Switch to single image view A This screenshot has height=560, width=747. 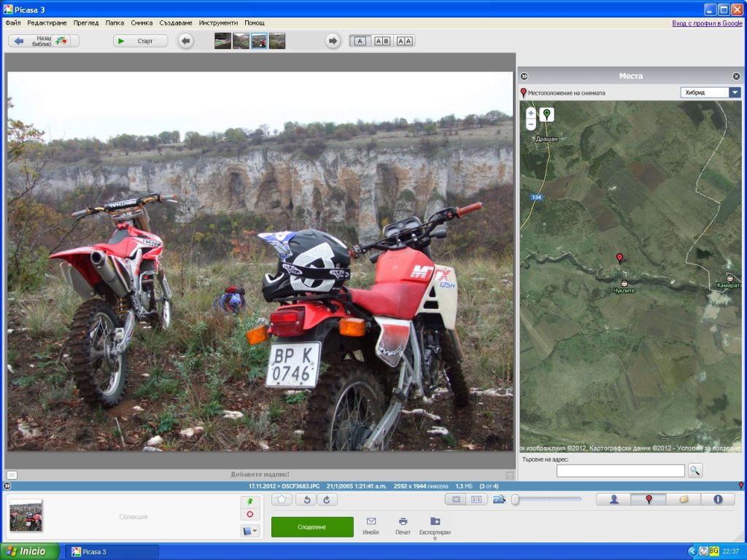coord(360,41)
